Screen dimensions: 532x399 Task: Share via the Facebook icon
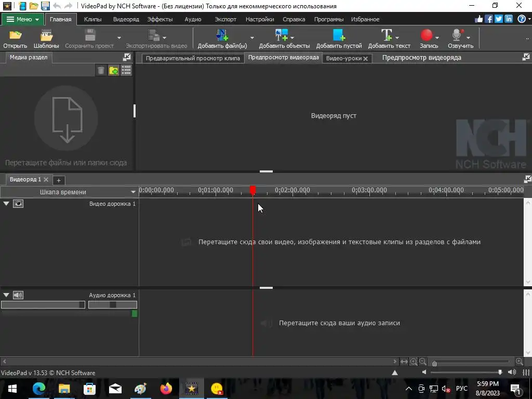(488, 19)
